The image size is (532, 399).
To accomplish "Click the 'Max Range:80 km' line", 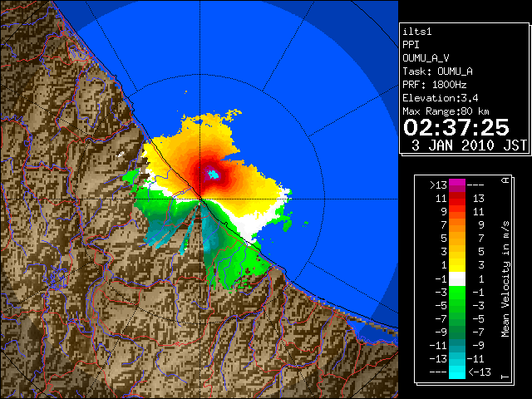I will click(446, 111).
